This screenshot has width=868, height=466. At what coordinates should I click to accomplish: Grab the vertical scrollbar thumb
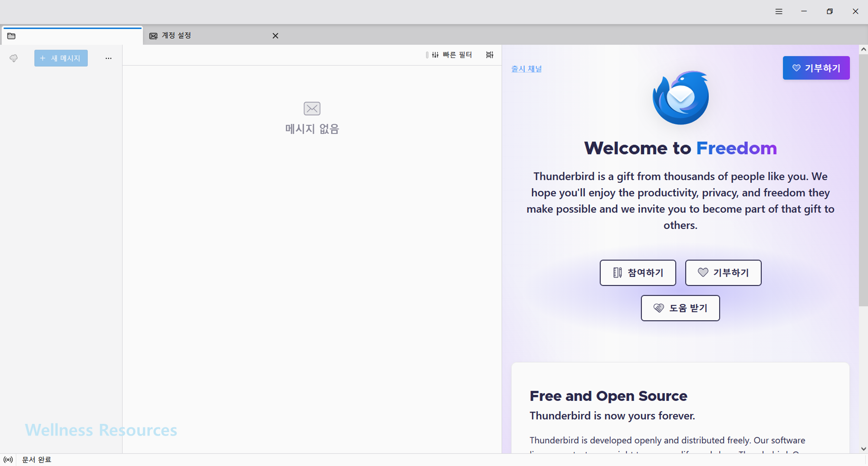pyautogui.click(x=863, y=180)
